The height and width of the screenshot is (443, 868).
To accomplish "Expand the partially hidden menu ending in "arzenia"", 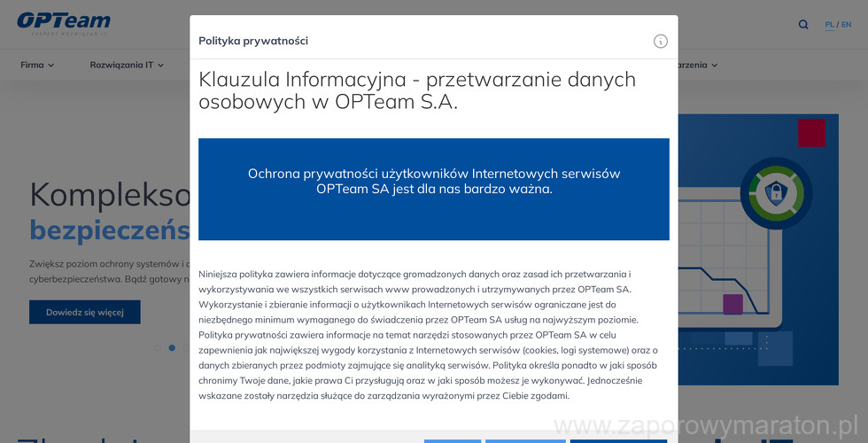I will pyautogui.click(x=698, y=65).
